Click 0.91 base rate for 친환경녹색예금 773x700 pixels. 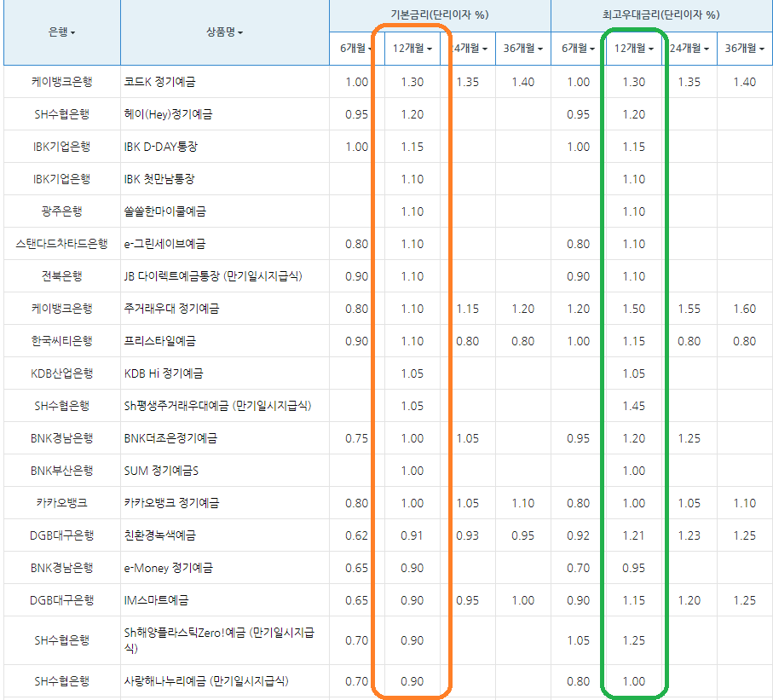[412, 535]
